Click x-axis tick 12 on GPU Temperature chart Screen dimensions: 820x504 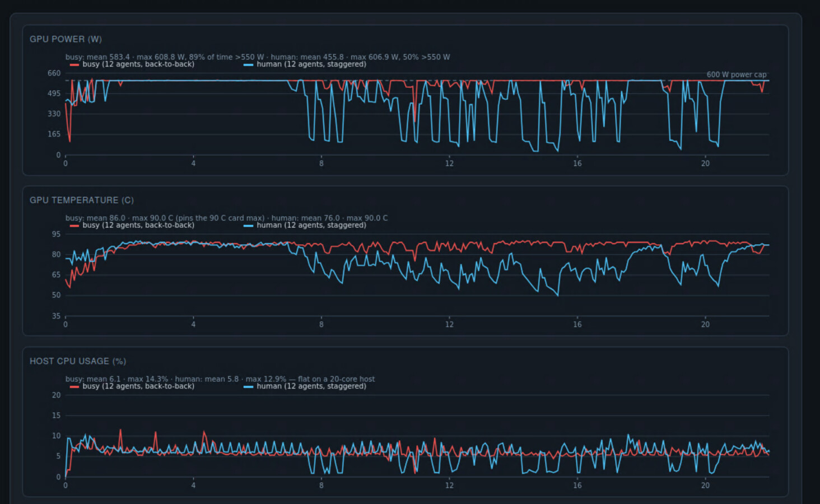click(x=449, y=324)
